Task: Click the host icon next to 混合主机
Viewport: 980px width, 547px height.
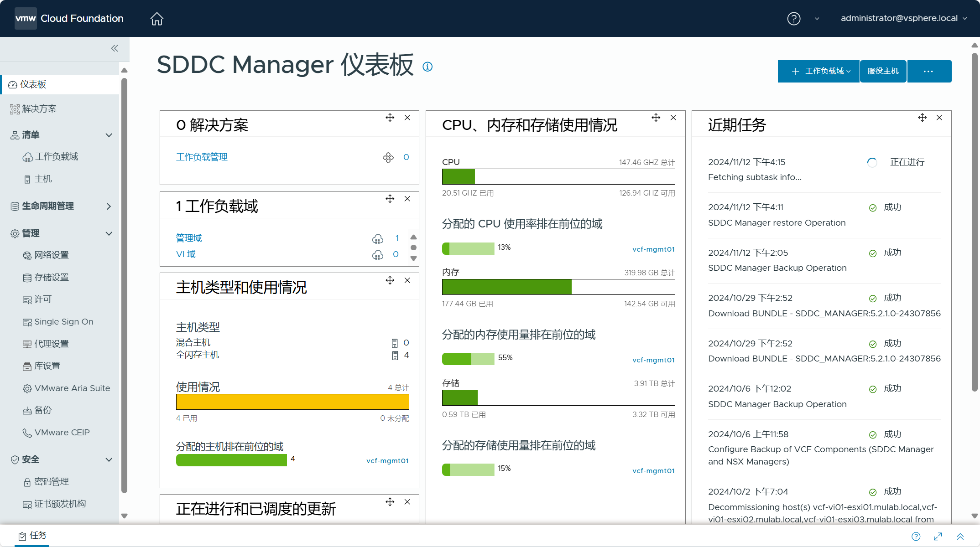Action: 395,343
